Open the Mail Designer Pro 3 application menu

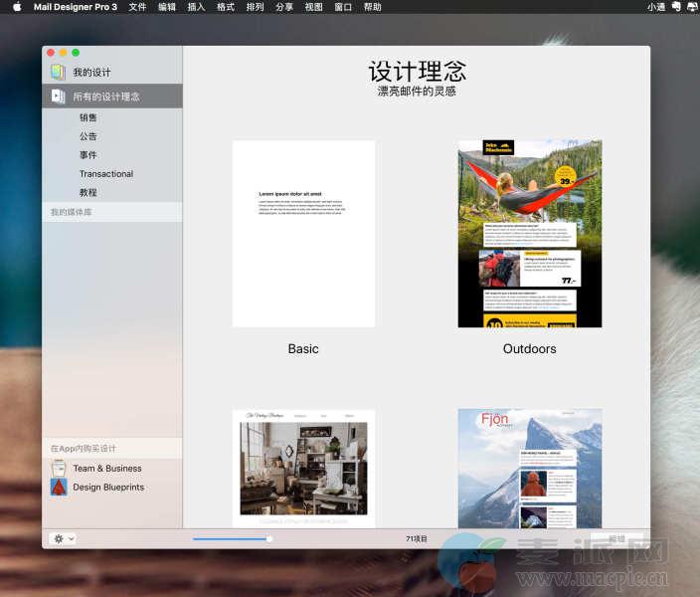coord(75,7)
